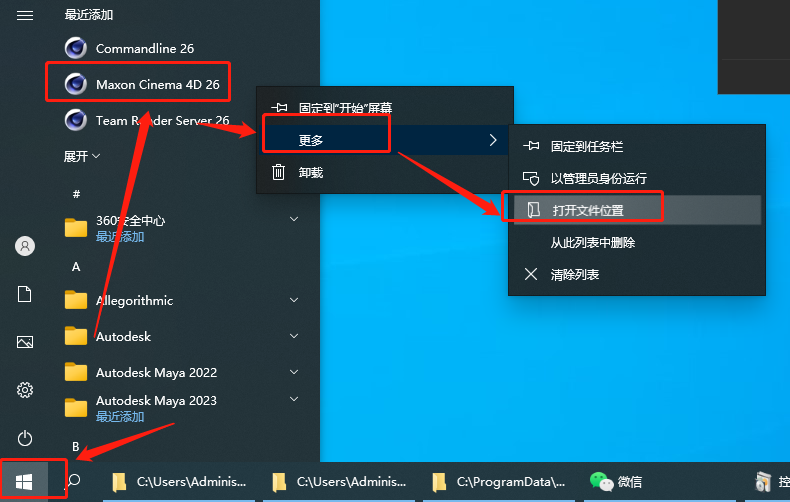Click the B alphabet section header
790x502 pixels.
[76, 447]
